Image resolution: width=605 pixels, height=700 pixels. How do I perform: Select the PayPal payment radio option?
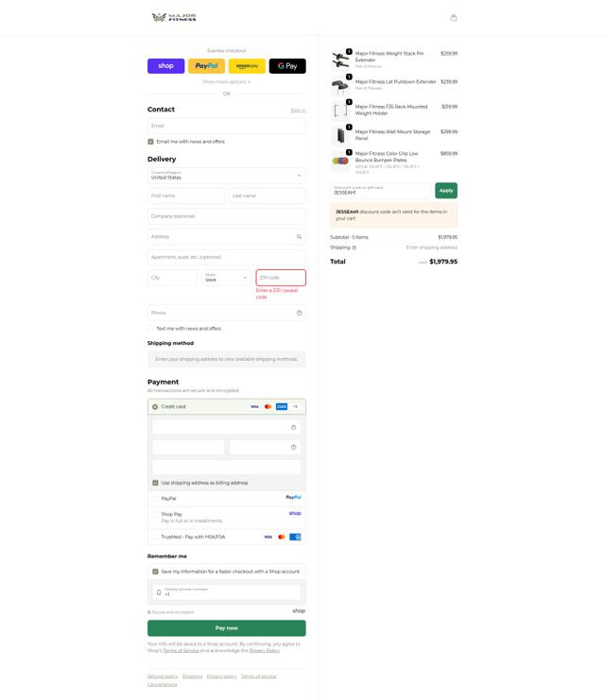(x=155, y=499)
